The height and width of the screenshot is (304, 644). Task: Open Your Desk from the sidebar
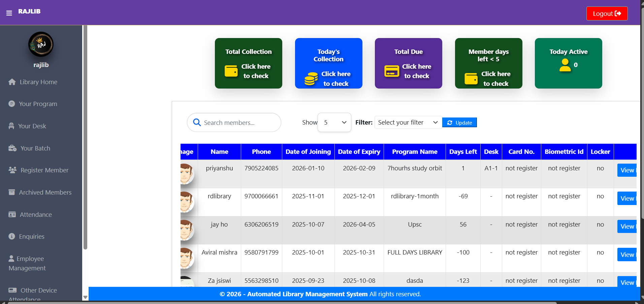click(x=12, y=126)
